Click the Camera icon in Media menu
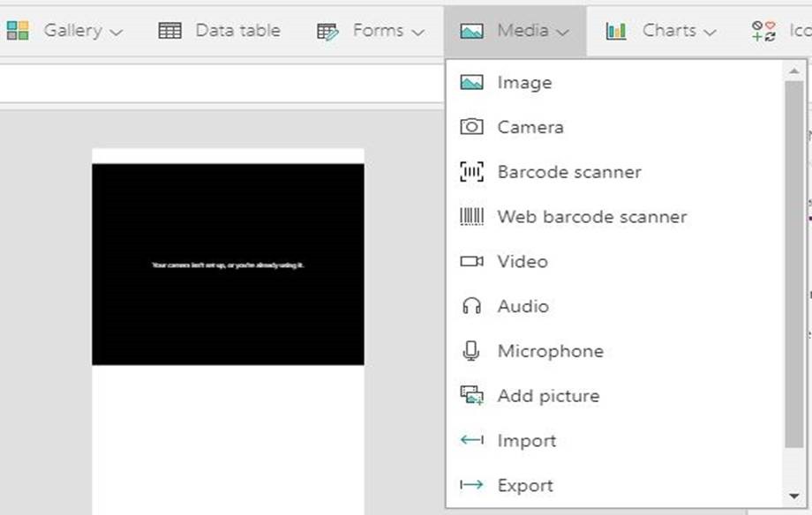 click(472, 127)
